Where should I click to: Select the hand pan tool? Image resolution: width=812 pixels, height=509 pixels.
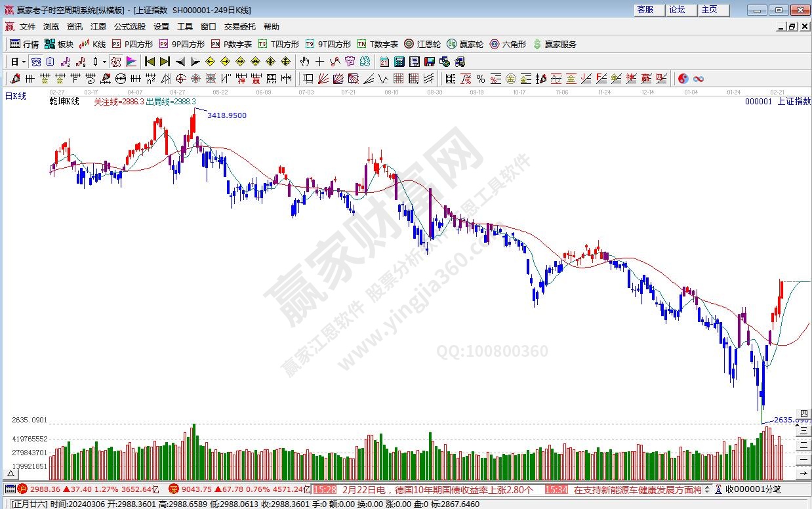304,62
